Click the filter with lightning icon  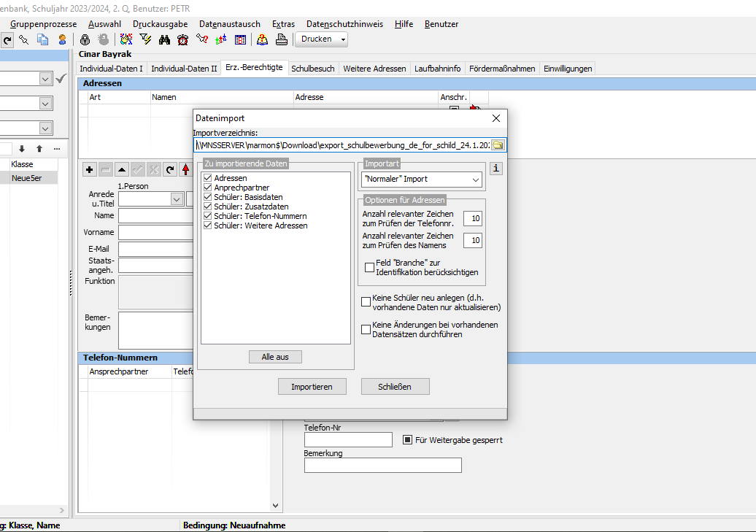point(145,39)
